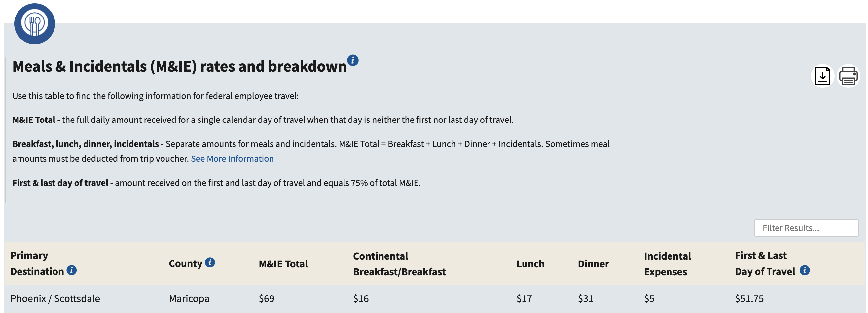Image resolution: width=868 pixels, height=313 pixels.
Task: Click the Lunch column header
Action: point(530,264)
